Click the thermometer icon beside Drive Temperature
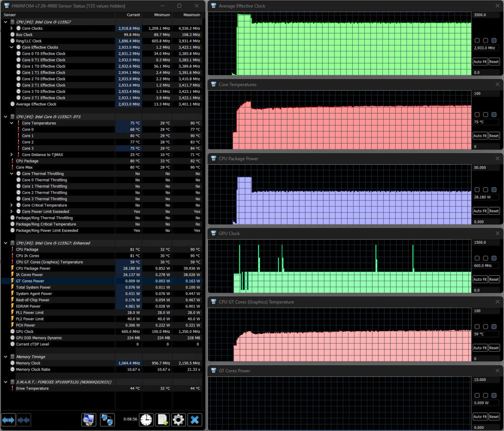 pos(12,389)
